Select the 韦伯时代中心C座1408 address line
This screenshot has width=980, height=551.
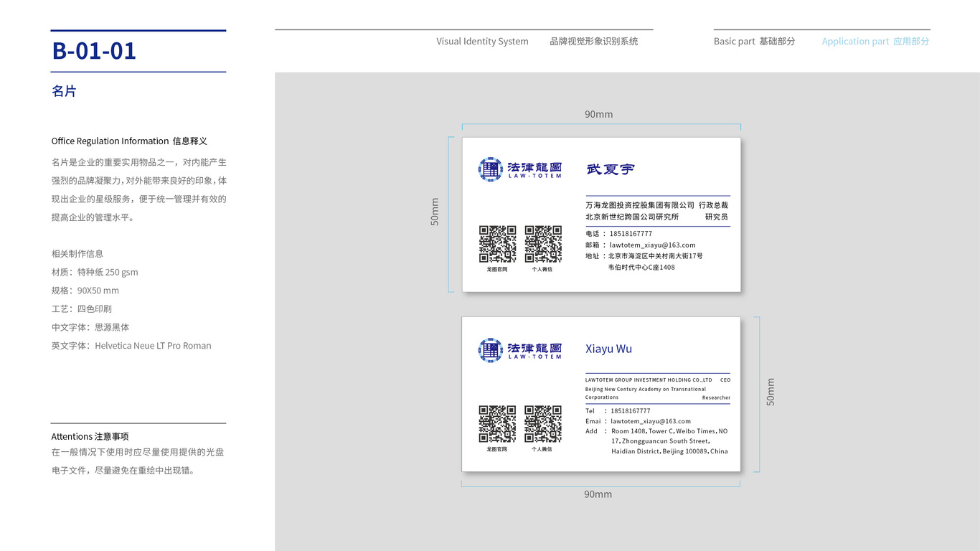tap(641, 268)
